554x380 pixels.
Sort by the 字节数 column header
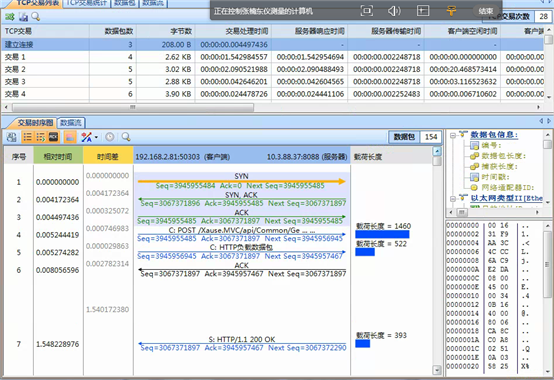tap(166, 31)
